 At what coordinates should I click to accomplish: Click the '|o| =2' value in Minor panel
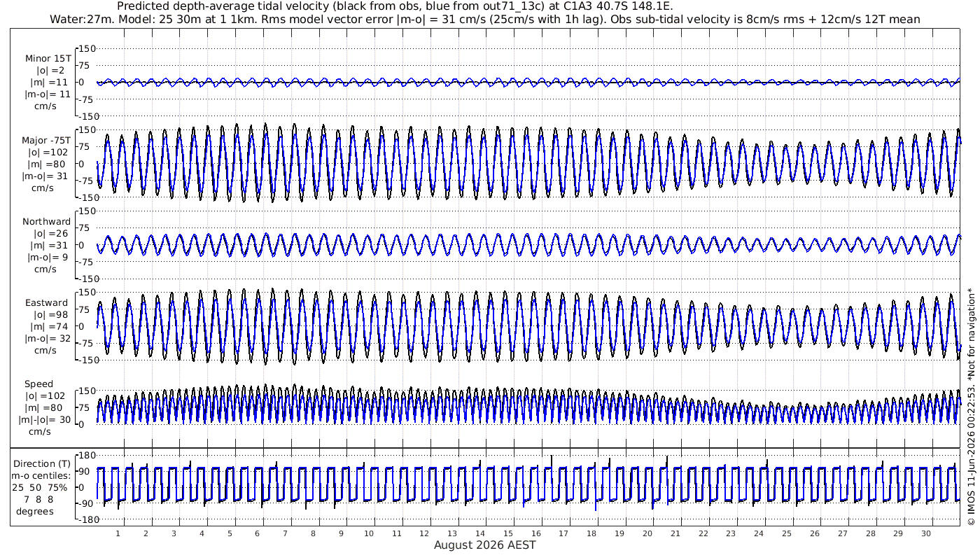[x=50, y=70]
